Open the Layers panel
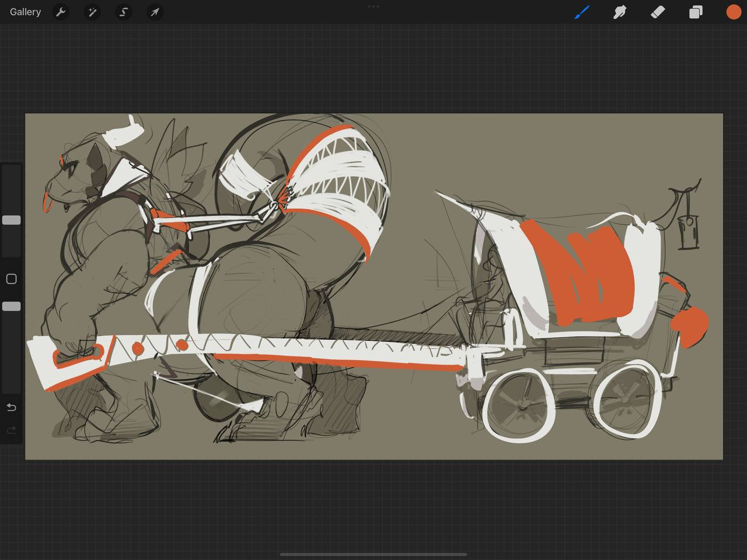The image size is (747, 560). [x=696, y=12]
